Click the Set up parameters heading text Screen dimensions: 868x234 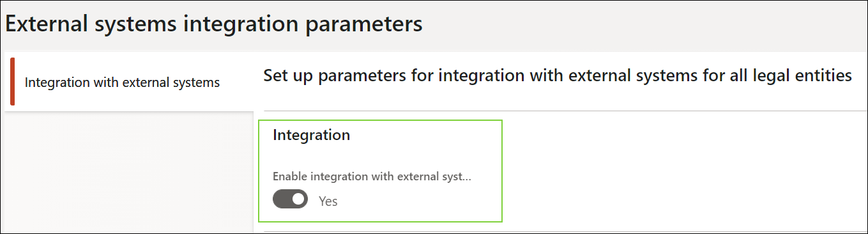click(558, 75)
